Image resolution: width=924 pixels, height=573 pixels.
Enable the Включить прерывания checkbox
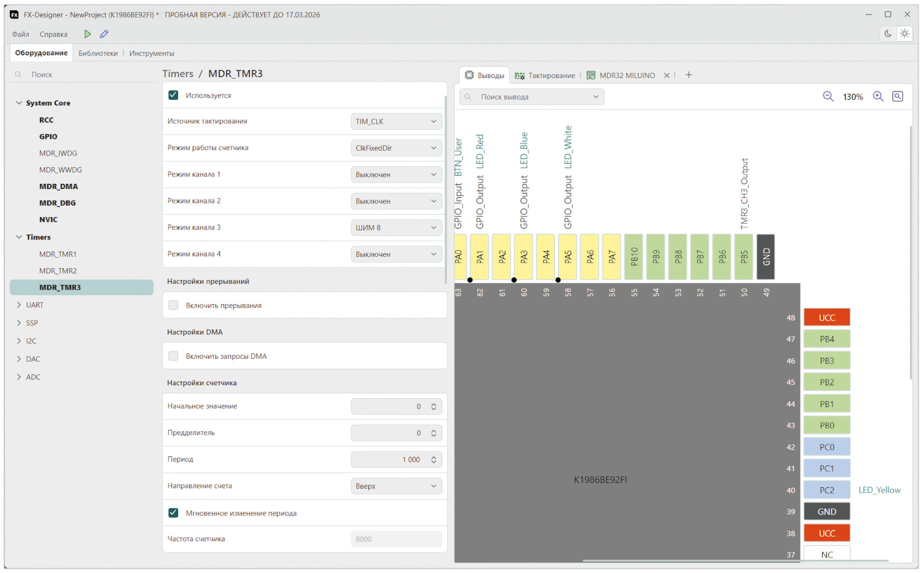point(173,305)
